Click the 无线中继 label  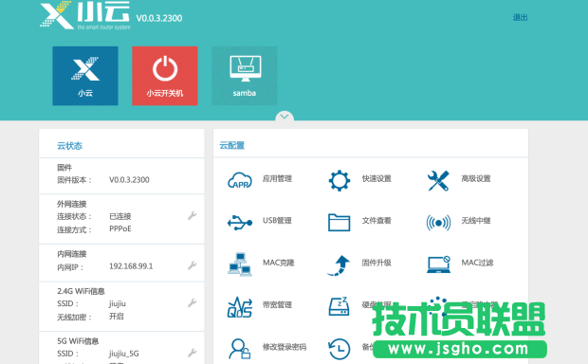[x=476, y=221]
